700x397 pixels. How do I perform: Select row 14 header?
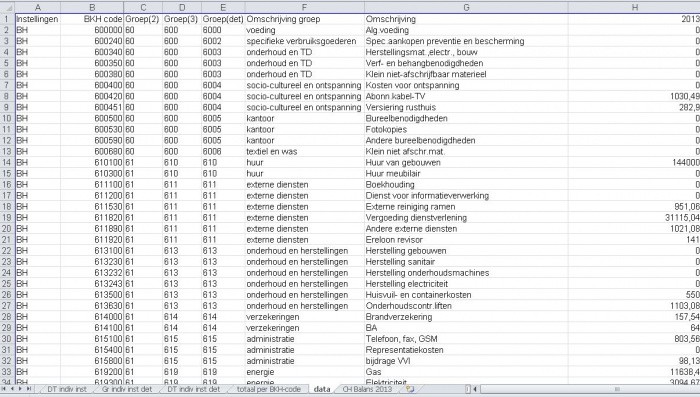click(x=7, y=163)
